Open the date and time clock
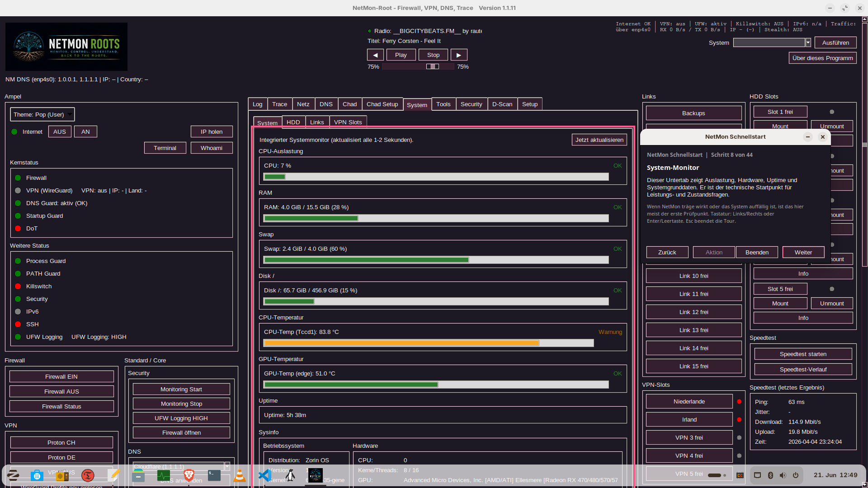The width and height of the screenshot is (868, 488). 835,475
